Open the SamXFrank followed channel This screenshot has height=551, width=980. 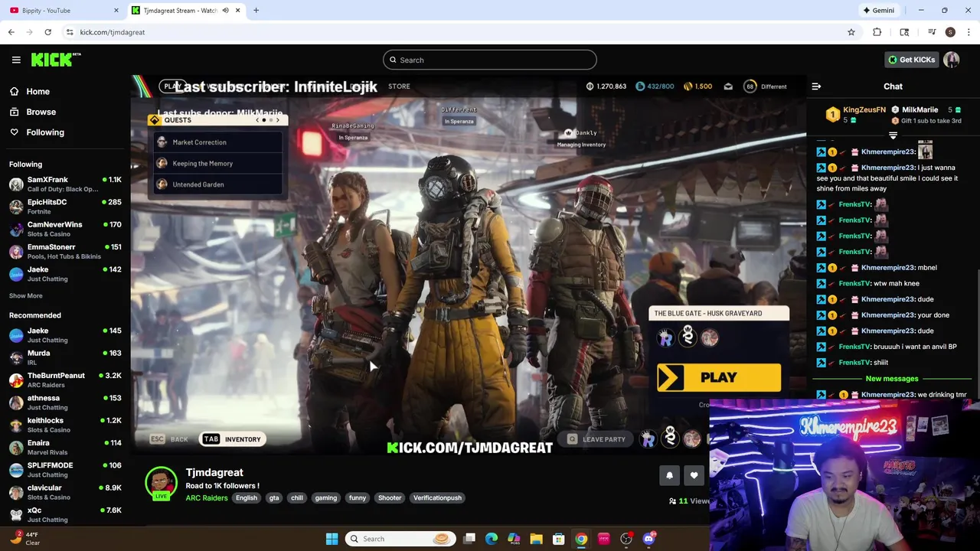65,184
